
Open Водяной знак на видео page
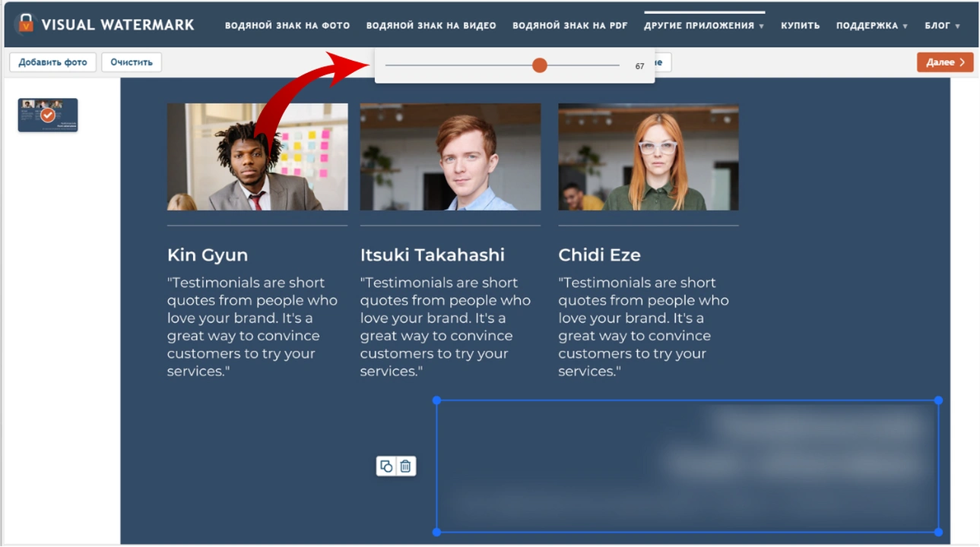click(431, 25)
